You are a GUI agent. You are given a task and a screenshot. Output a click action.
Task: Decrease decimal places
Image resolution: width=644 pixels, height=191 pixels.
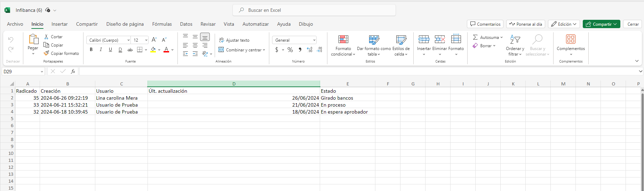coord(319,50)
